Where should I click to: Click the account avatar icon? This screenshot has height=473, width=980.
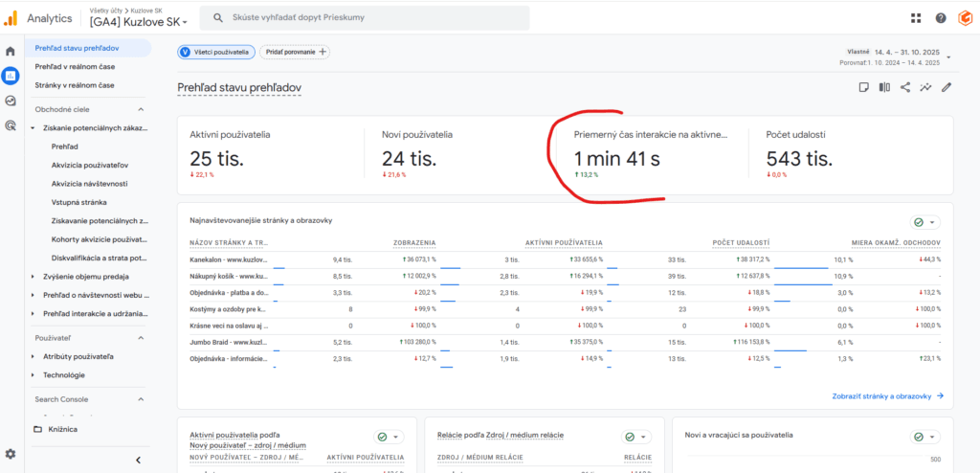[x=965, y=18]
